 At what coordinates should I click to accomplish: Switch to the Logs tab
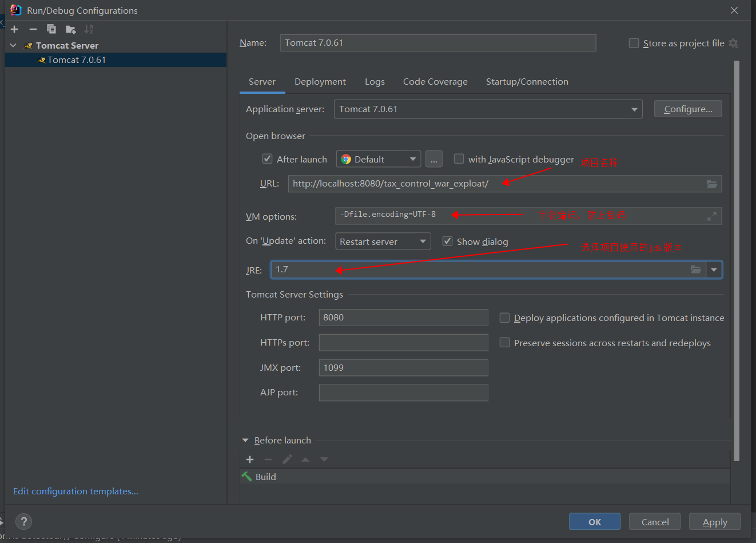tap(375, 82)
